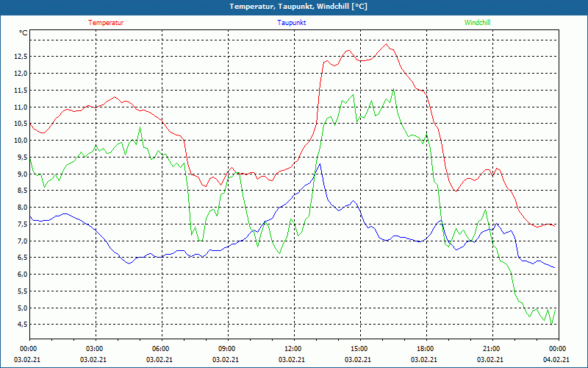The image size is (588, 368).
Task: Select the 12,5 y-axis label
Action: click(x=21, y=57)
